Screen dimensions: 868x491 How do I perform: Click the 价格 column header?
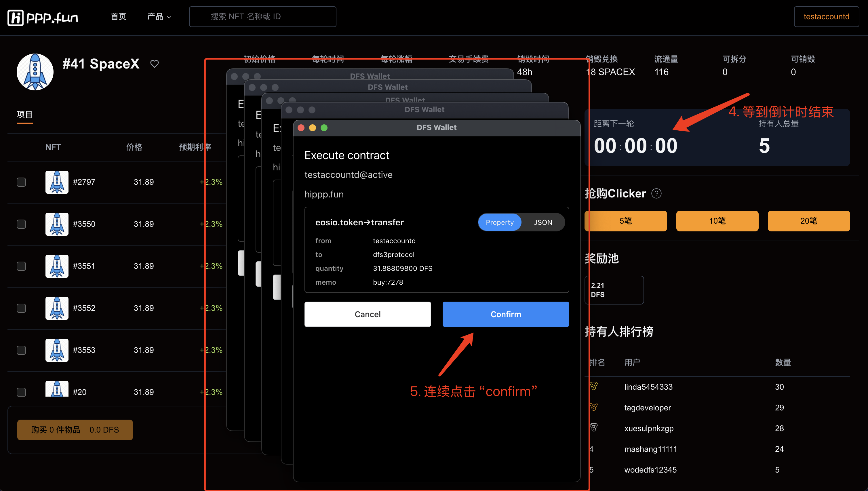(134, 147)
